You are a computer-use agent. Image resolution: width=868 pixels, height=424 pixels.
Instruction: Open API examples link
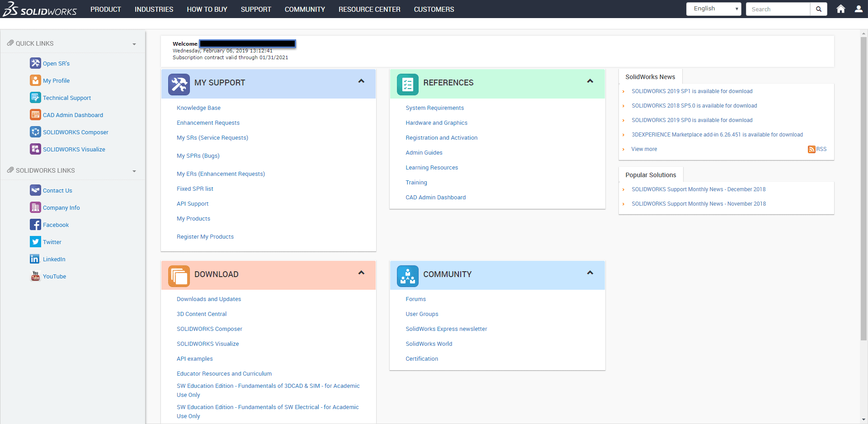pos(195,359)
